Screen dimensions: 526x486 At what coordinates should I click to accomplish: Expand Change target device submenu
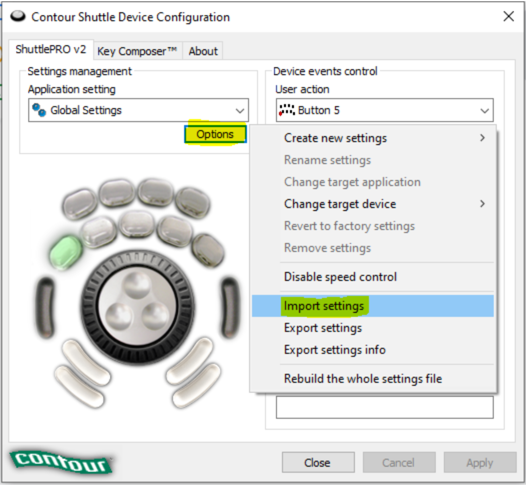point(373,204)
